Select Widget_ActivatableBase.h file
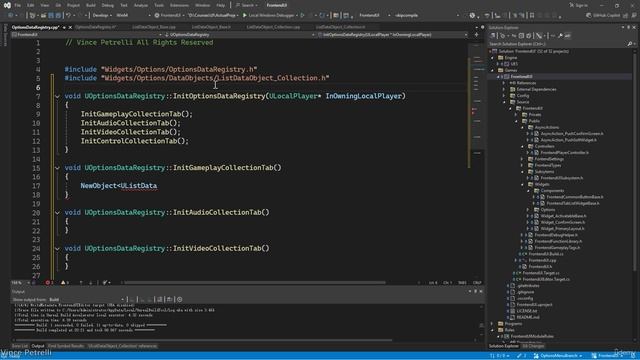 (x=563, y=216)
